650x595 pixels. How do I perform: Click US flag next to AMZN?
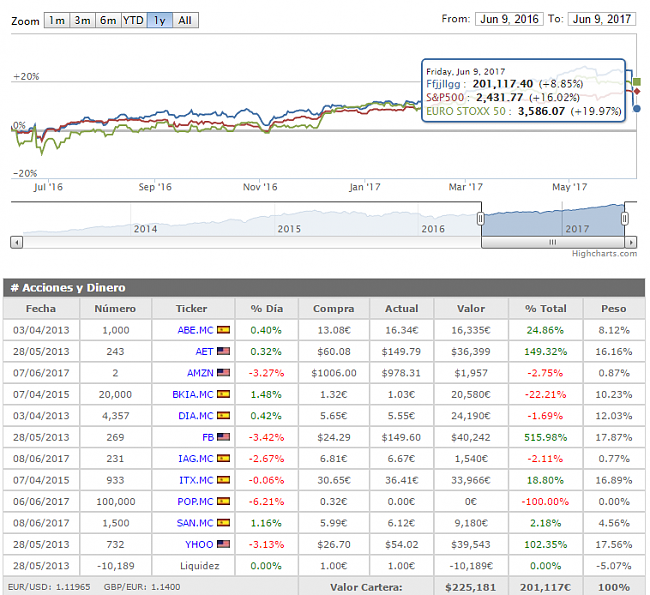point(223,373)
